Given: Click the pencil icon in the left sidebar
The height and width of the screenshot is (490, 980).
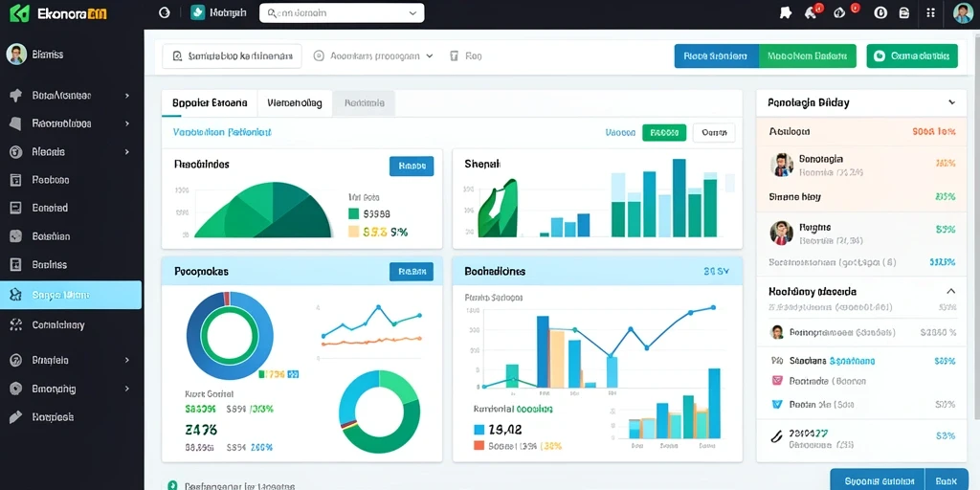Looking at the screenshot, I should coord(16,417).
